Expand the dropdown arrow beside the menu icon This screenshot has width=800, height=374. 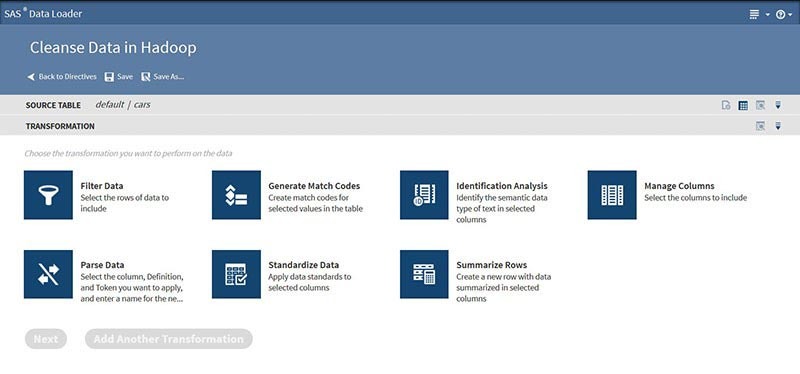pos(767,15)
